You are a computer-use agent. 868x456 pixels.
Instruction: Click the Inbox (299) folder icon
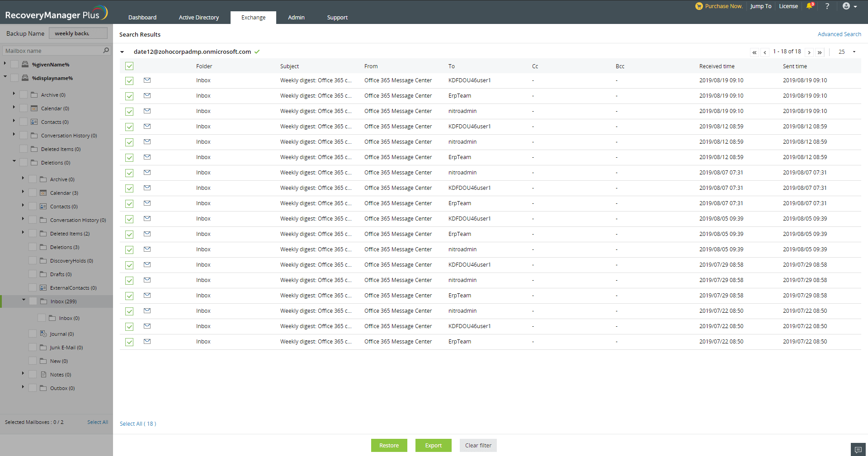click(43, 301)
